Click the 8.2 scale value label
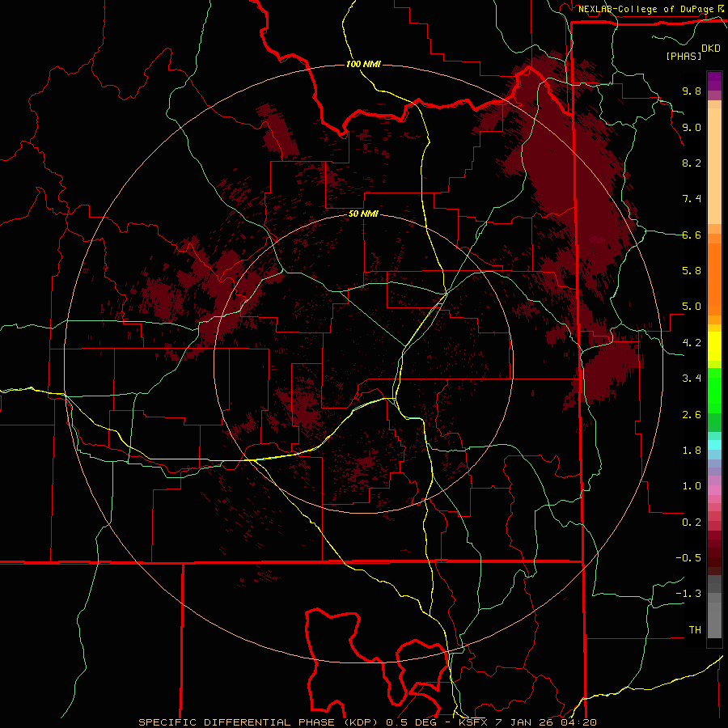The image size is (728, 728). 692,163
